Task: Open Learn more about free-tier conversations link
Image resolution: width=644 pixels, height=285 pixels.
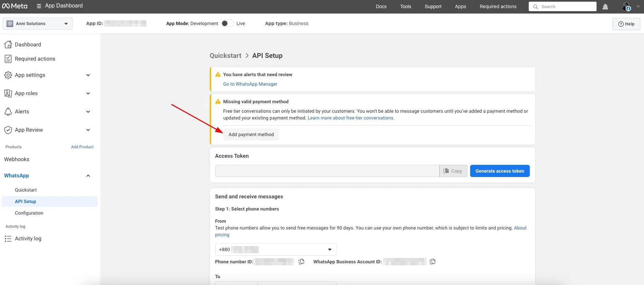Action: (x=351, y=118)
